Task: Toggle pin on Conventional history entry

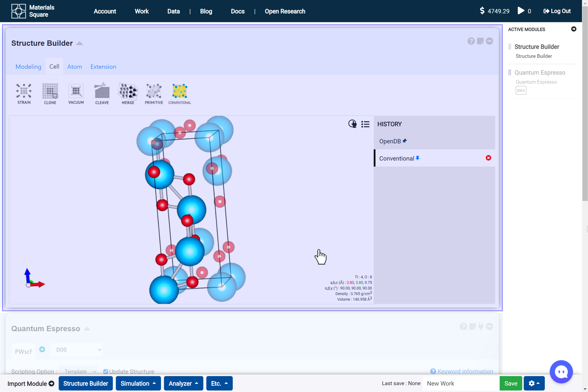Action: click(417, 158)
